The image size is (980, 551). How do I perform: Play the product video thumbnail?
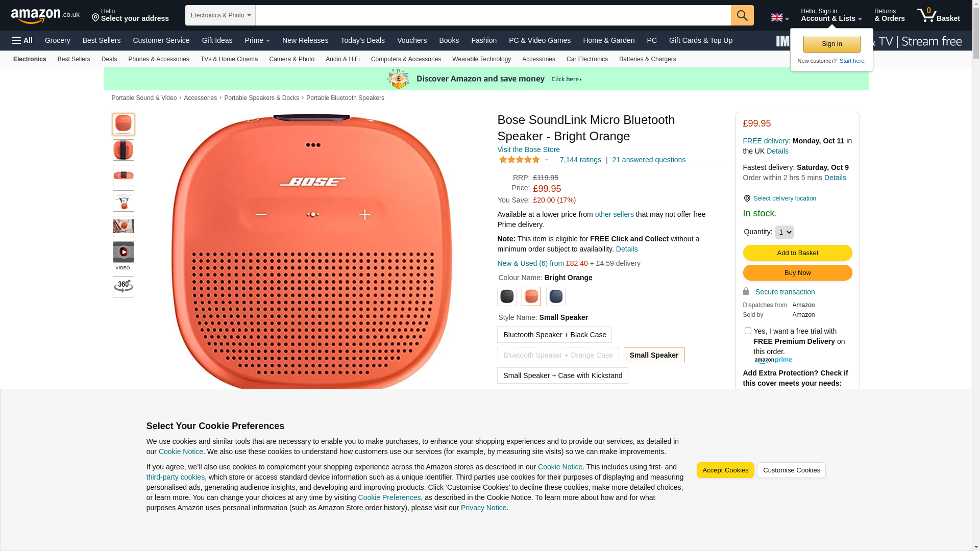pos(123,252)
